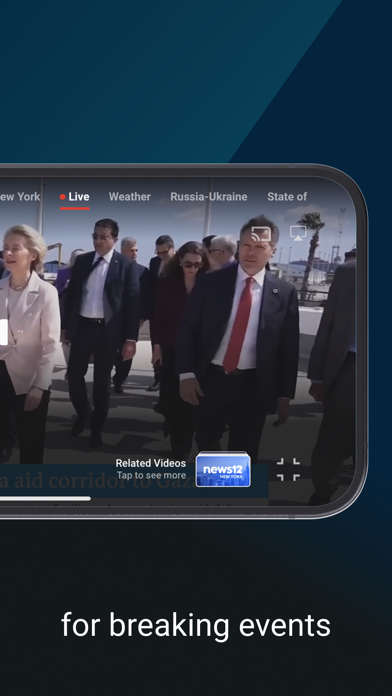Click the white video progress bar
Image resolution: width=392 pixels, height=696 pixels.
pyautogui.click(x=45, y=498)
